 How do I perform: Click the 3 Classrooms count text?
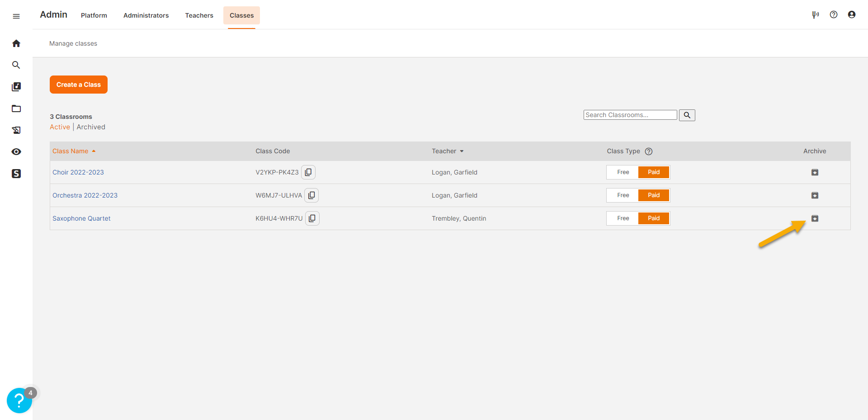point(71,117)
